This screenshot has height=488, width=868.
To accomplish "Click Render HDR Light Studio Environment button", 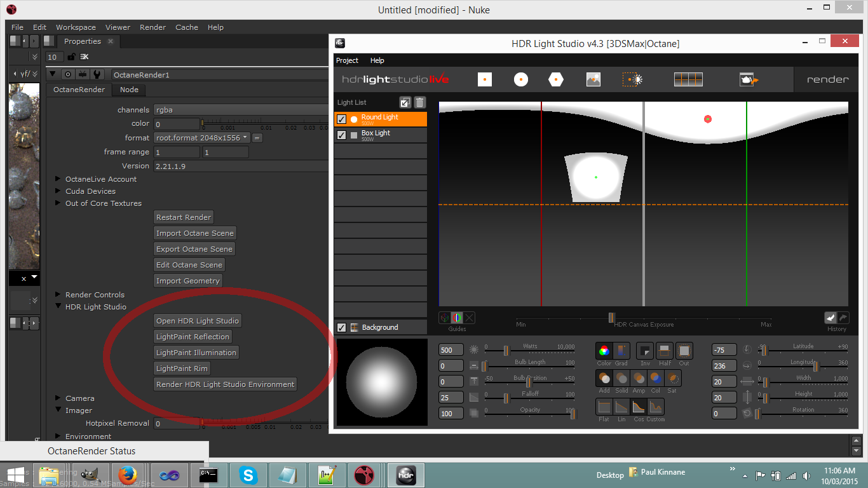I will tap(226, 384).
